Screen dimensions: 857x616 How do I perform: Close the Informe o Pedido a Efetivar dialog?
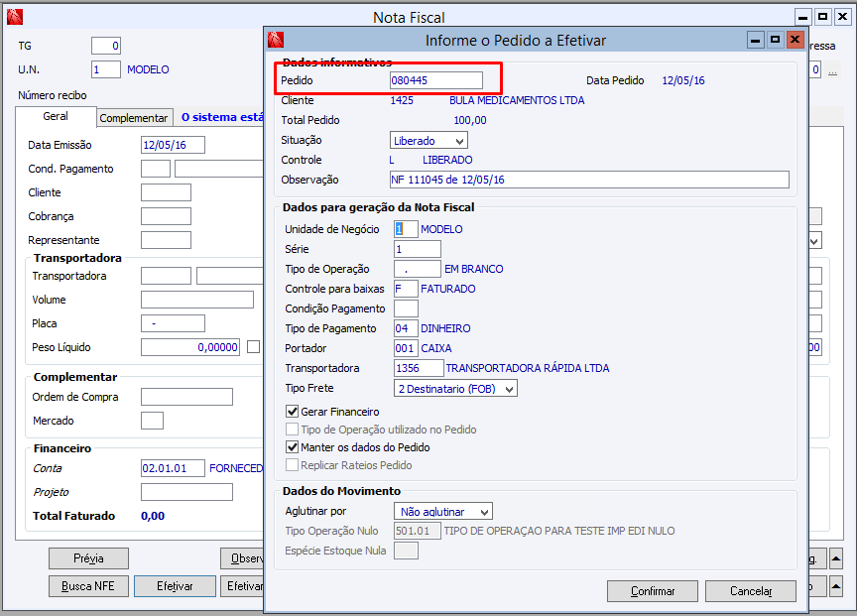795,40
